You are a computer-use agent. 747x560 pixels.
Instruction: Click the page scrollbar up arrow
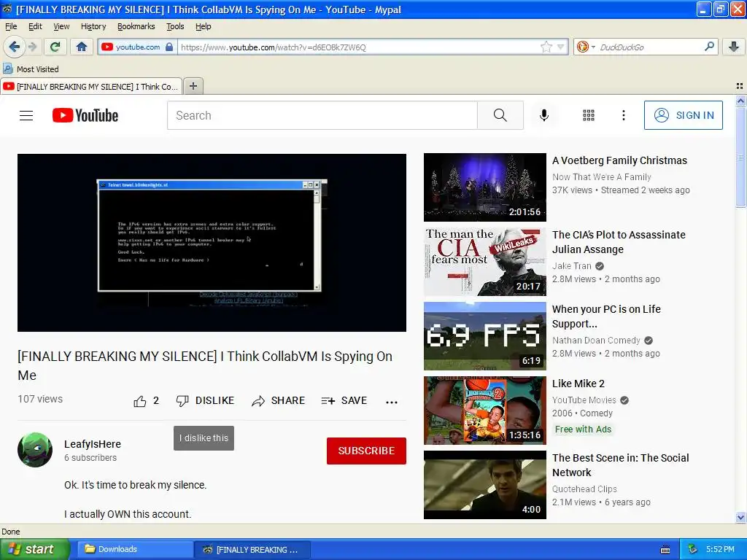740,101
